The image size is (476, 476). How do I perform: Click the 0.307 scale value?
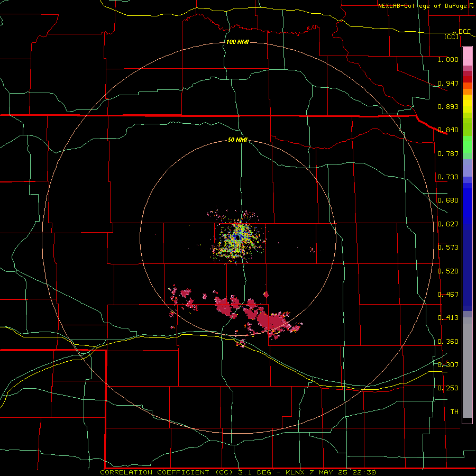point(448,364)
